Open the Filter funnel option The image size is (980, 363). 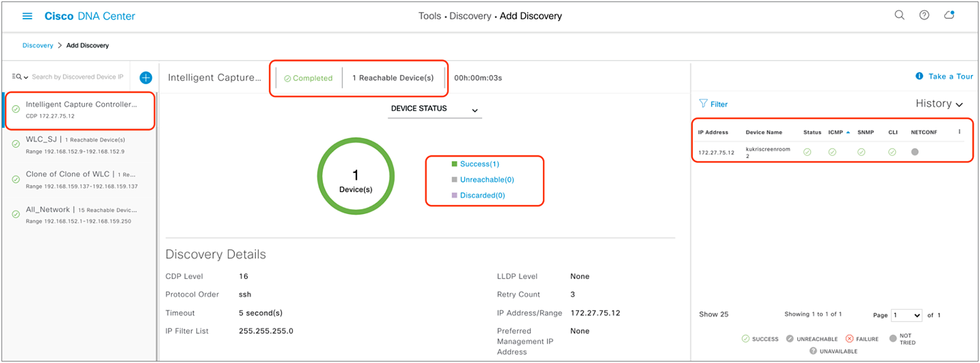(x=713, y=104)
